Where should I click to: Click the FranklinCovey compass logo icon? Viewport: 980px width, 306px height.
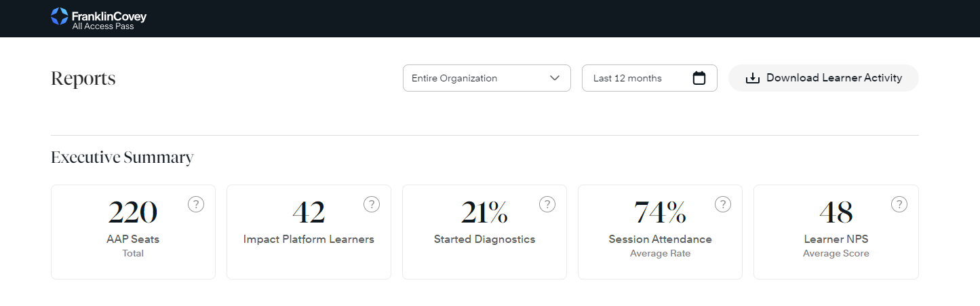pos(60,16)
